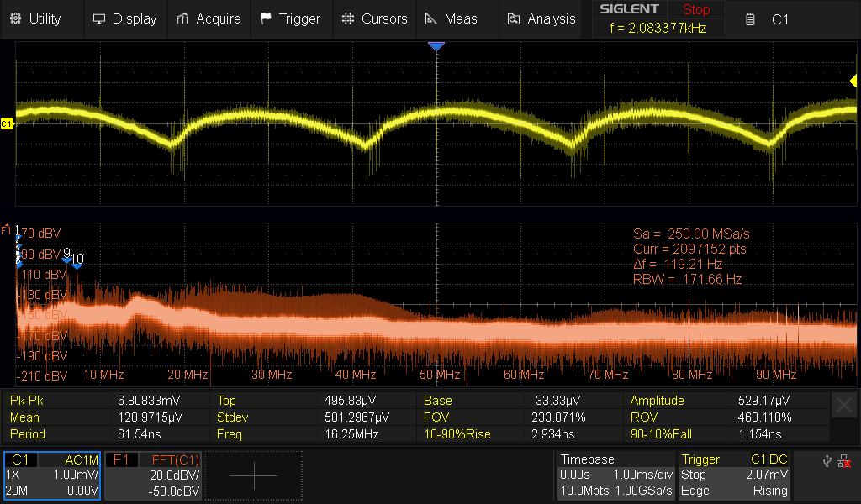This screenshot has height=504, width=861.
Task: Open the Analysis menu
Action: 541,18
